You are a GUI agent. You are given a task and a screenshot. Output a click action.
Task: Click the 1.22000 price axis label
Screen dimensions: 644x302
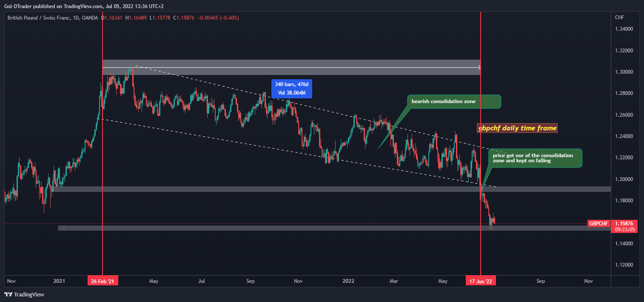(625, 158)
